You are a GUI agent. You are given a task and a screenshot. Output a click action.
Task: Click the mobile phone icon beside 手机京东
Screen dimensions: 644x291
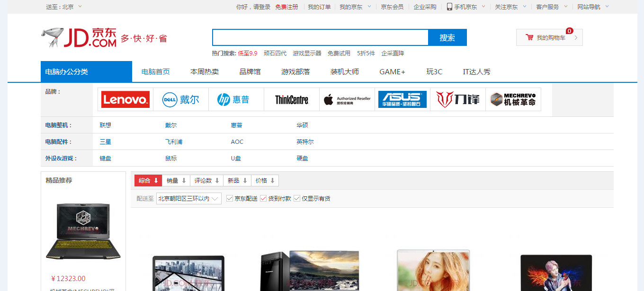click(449, 7)
